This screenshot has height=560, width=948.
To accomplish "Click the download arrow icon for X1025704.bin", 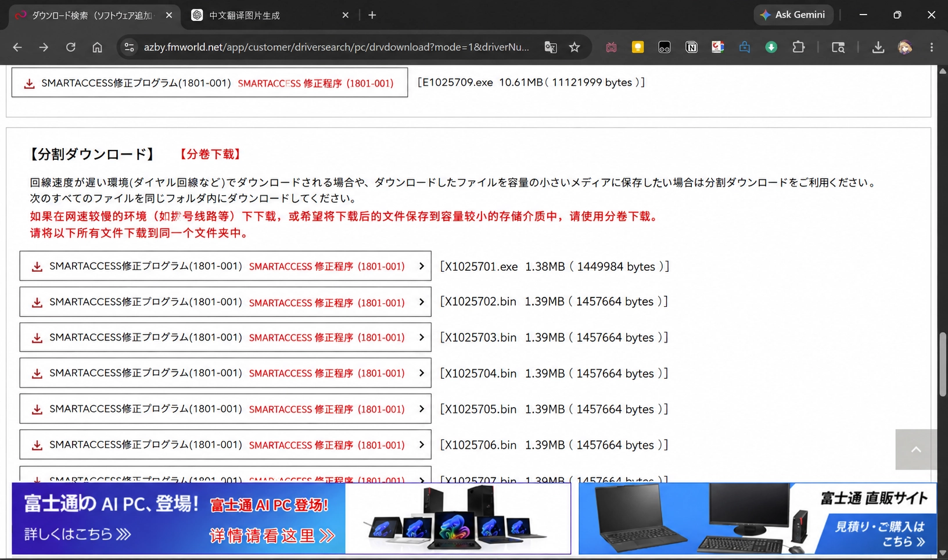I will pyautogui.click(x=37, y=374).
